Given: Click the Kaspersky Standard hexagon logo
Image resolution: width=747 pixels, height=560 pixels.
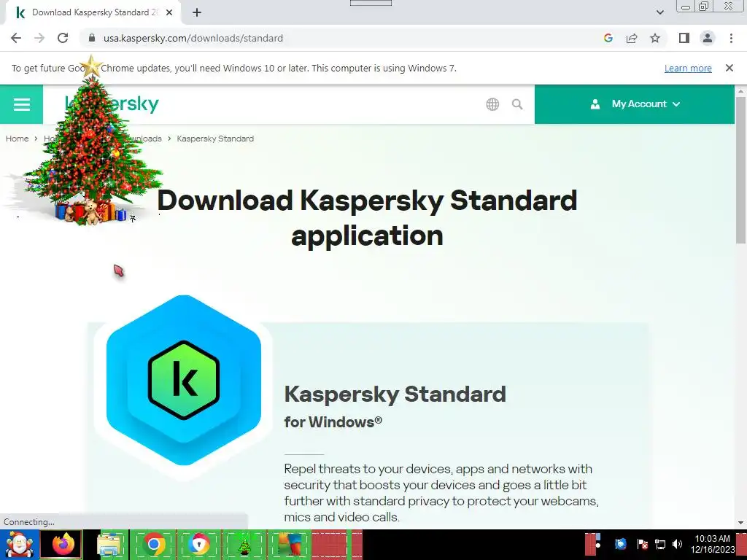Looking at the screenshot, I should [x=183, y=380].
